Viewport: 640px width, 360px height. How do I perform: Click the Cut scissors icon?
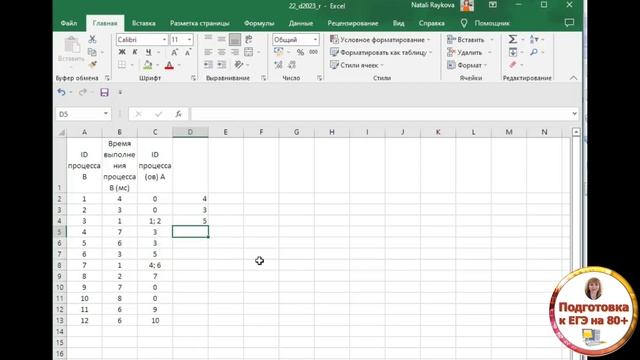click(x=92, y=39)
